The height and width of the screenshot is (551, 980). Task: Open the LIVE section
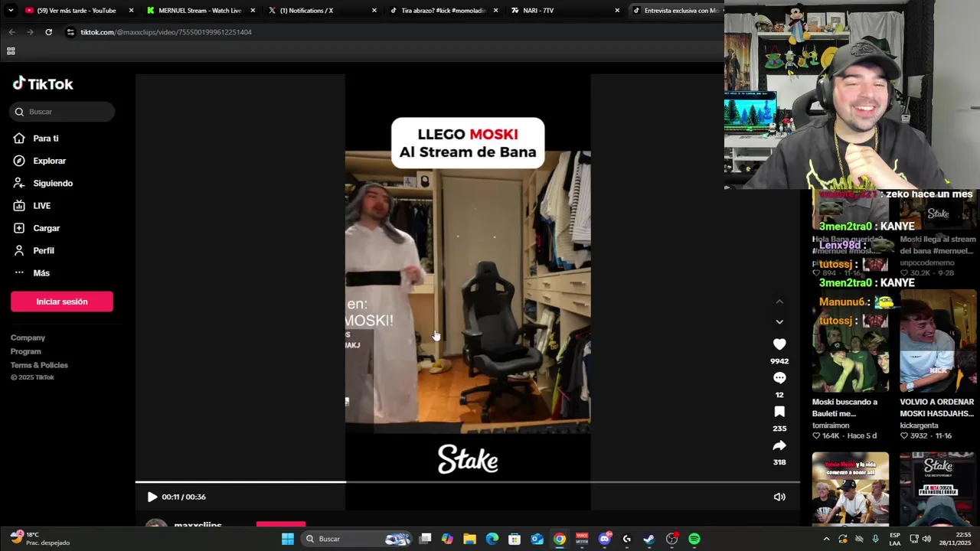[x=32, y=206]
